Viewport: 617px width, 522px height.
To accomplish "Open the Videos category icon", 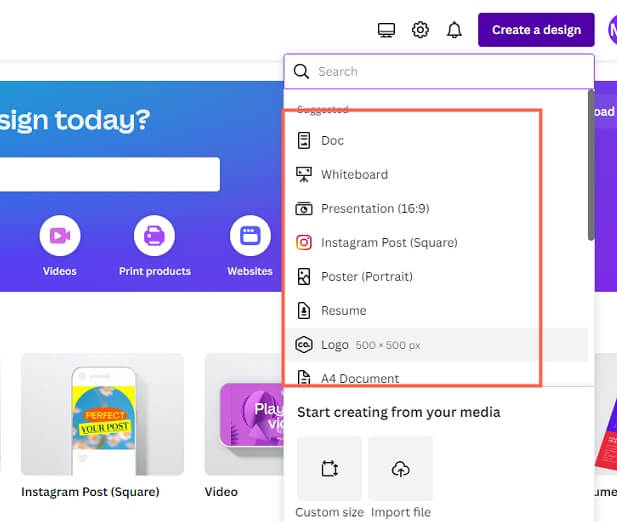I will pyautogui.click(x=60, y=235).
